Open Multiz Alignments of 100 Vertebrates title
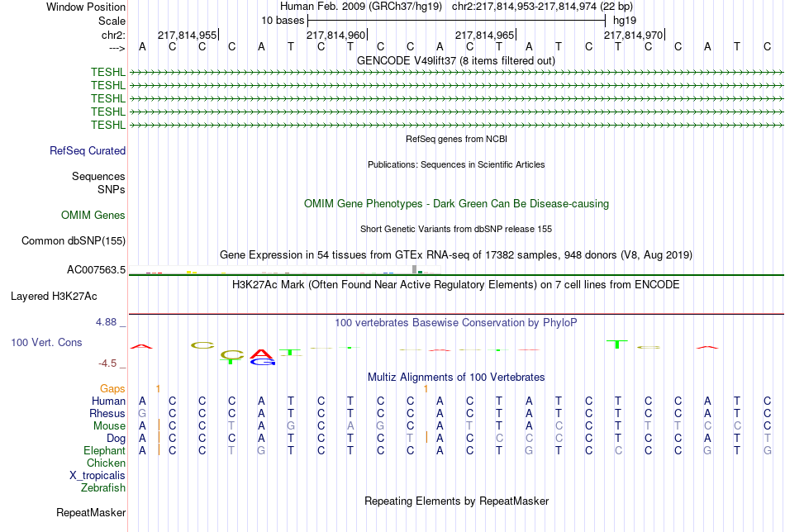 pyautogui.click(x=456, y=378)
